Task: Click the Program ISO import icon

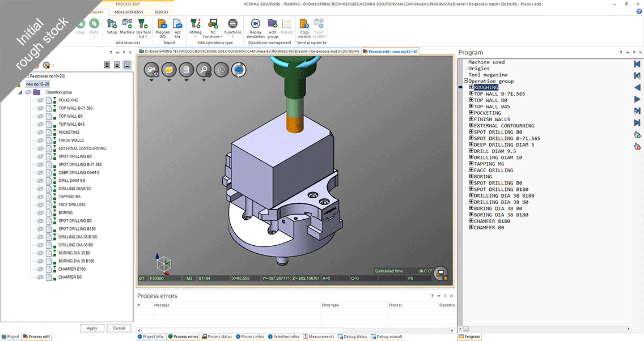Action: [163, 24]
